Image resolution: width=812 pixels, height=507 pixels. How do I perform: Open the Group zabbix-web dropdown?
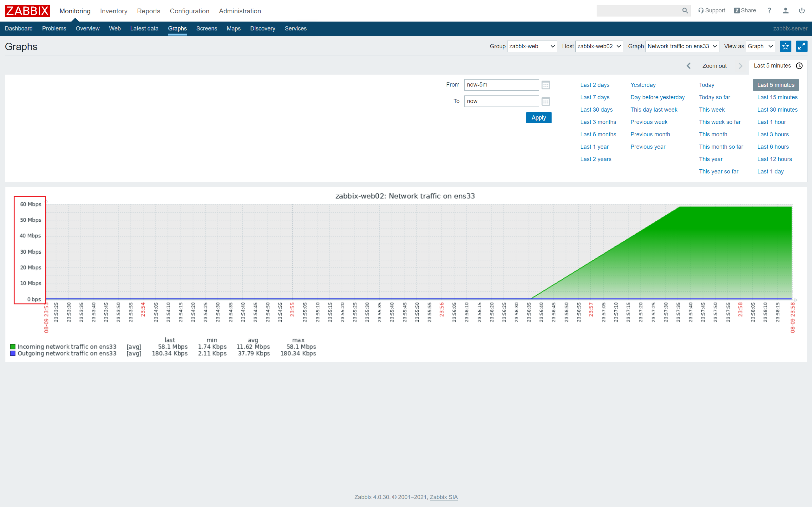tap(532, 46)
